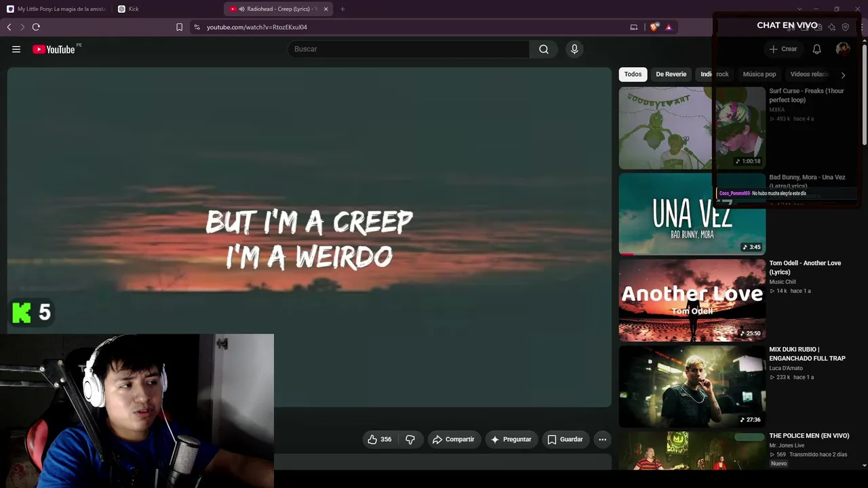Open title Surf Curse - Freaks (1hour perfect loop)
Screen dimensions: 868x488
tap(806, 96)
